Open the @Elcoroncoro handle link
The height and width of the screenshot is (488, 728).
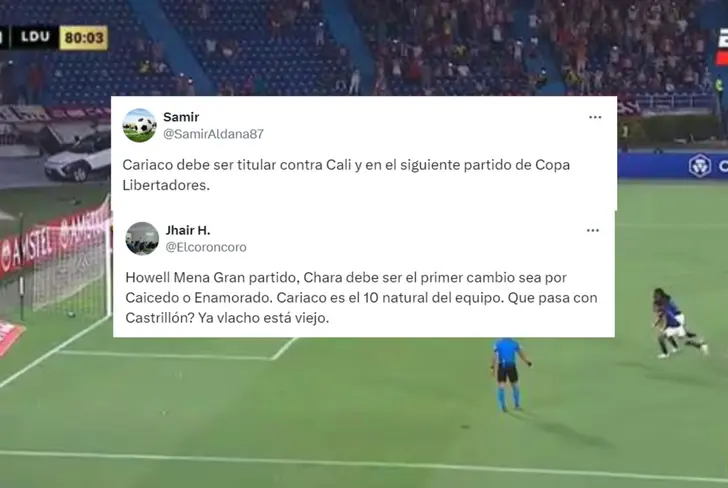(206, 247)
